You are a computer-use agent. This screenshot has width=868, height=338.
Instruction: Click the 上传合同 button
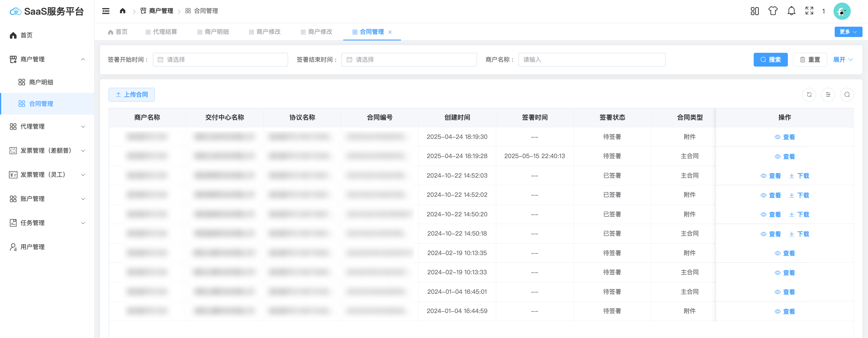click(x=132, y=95)
